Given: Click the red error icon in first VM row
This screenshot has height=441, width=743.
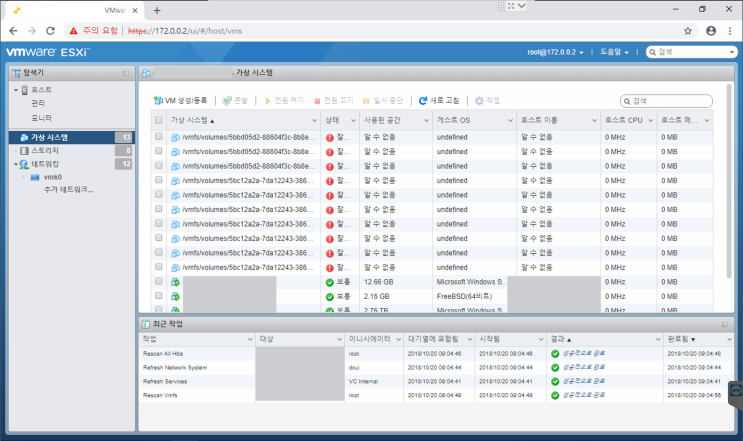Looking at the screenshot, I should coord(330,138).
